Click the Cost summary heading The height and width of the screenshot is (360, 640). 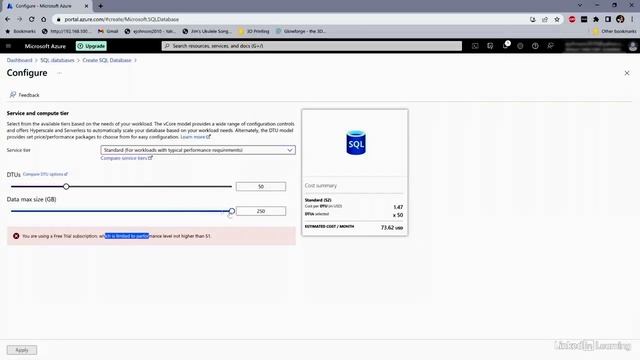[x=321, y=185]
